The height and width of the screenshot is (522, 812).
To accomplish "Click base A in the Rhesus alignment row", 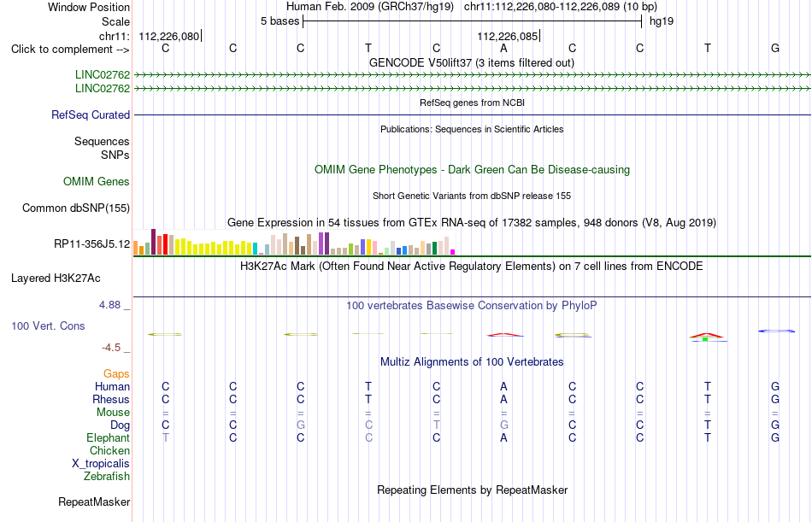I will pos(503,399).
